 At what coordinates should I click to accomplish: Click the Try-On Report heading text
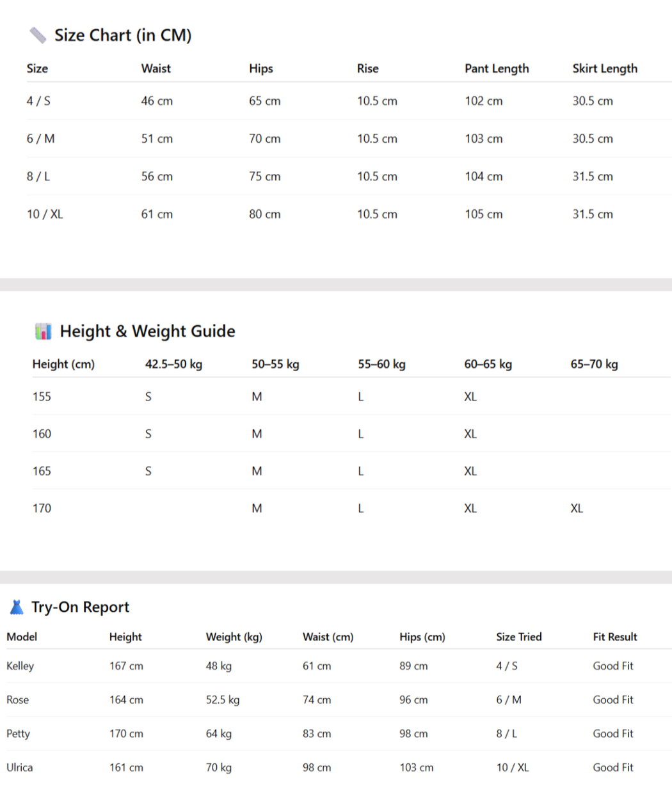tap(80, 607)
